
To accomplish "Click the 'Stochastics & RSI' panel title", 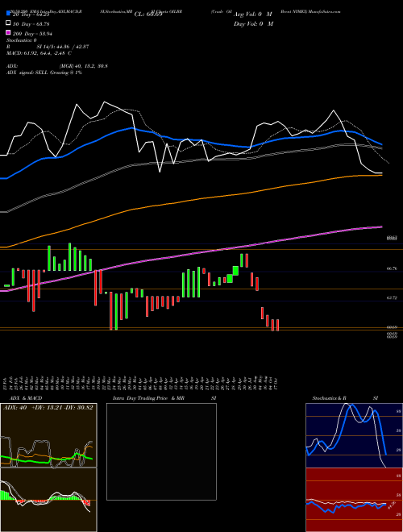I will coord(345,398).
